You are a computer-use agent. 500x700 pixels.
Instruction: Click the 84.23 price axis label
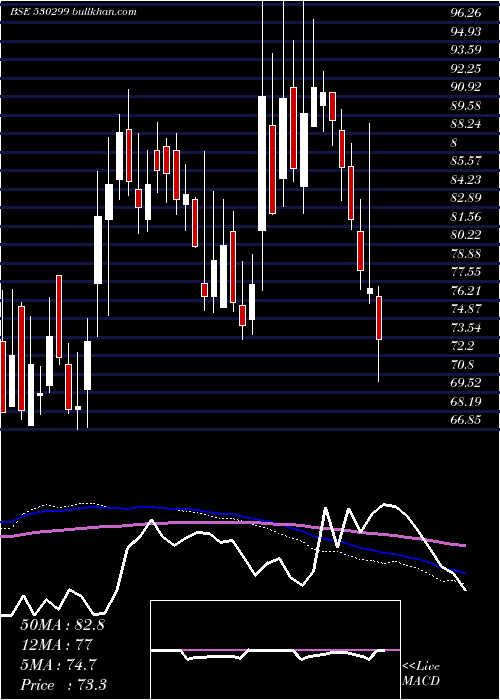[466, 179]
